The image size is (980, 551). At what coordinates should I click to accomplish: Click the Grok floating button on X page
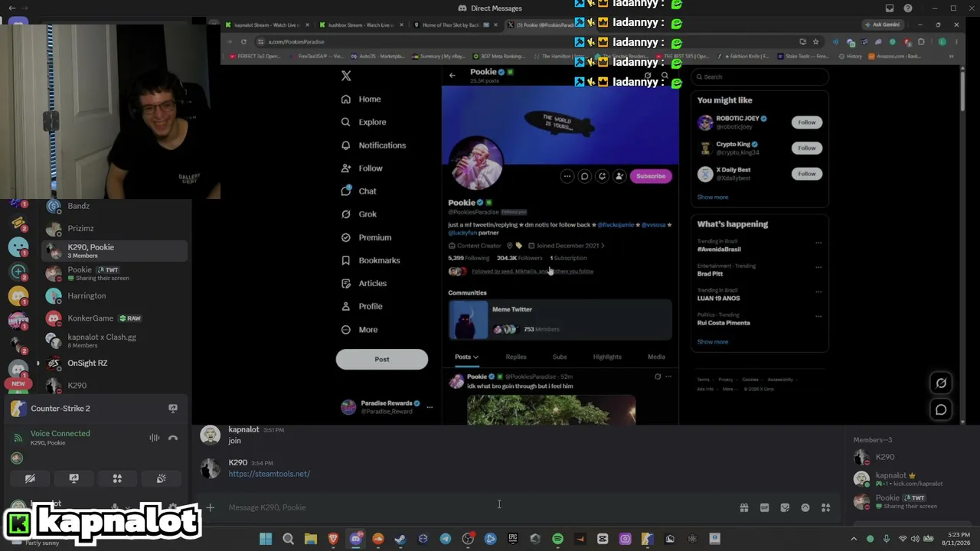tap(941, 383)
